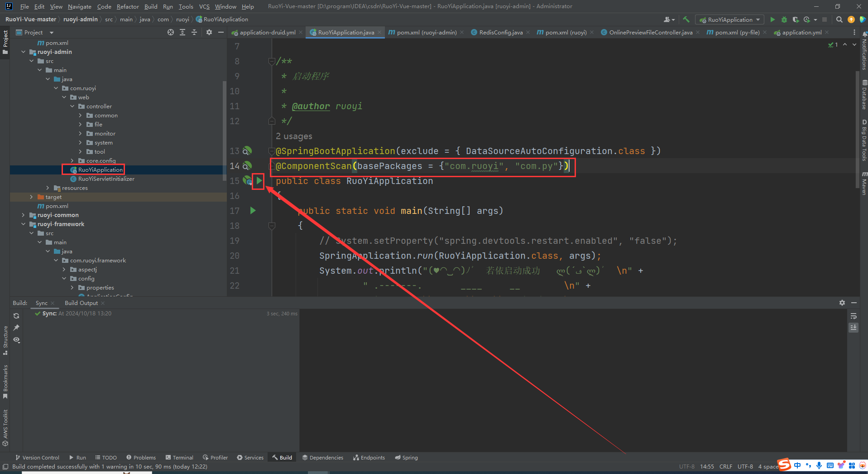Collapse the ruoyi-framework module
Viewport: 868px width, 474px height.
[x=24, y=224]
